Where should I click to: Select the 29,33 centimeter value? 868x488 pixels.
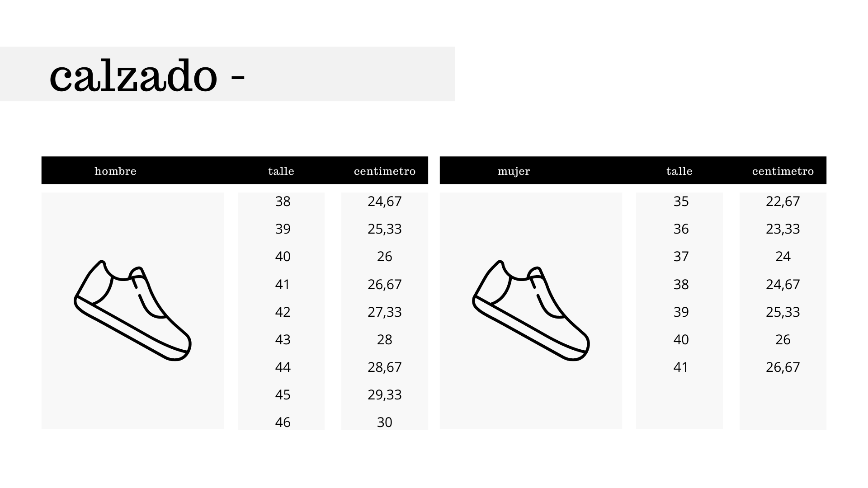click(385, 394)
